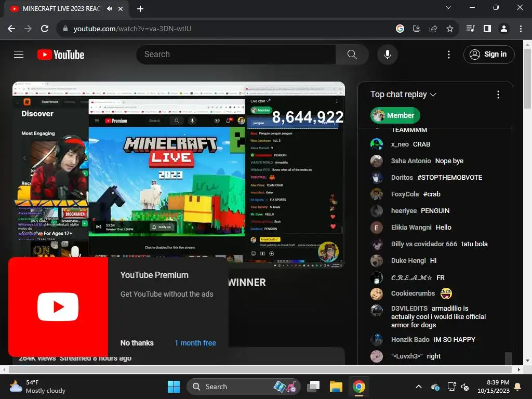Open Chrome from the taskbar
This screenshot has height=399, width=532.
(x=358, y=387)
